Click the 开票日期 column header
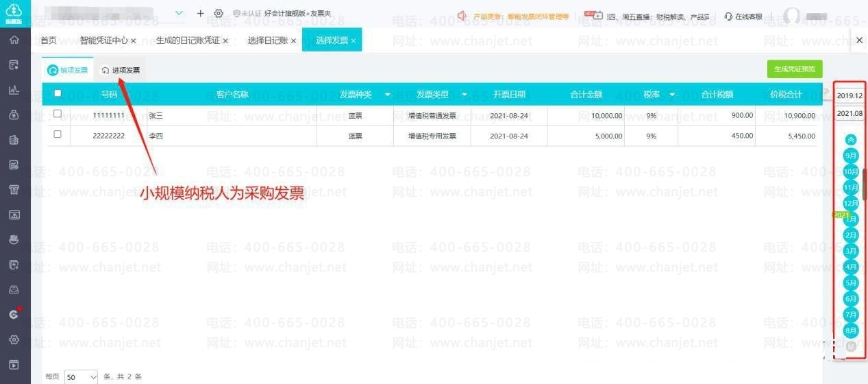Image resolution: width=868 pixels, height=384 pixels. point(509,95)
